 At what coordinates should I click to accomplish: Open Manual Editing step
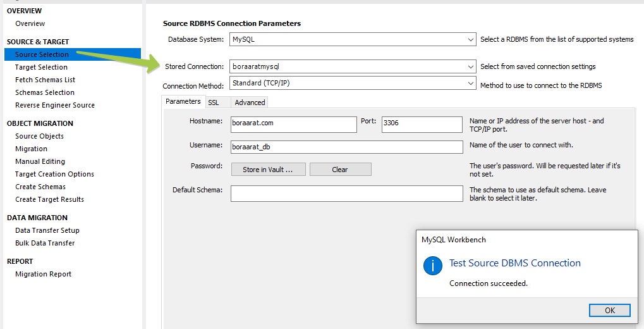40,161
